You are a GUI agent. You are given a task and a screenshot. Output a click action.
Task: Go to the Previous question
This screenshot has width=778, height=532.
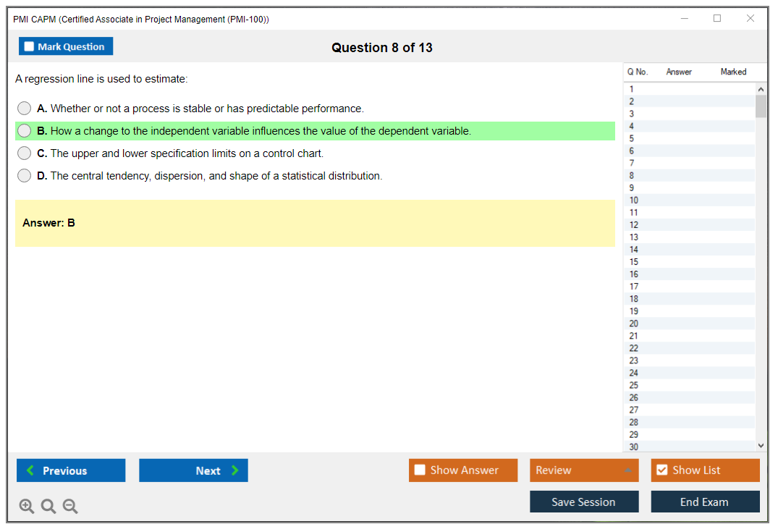click(x=71, y=470)
